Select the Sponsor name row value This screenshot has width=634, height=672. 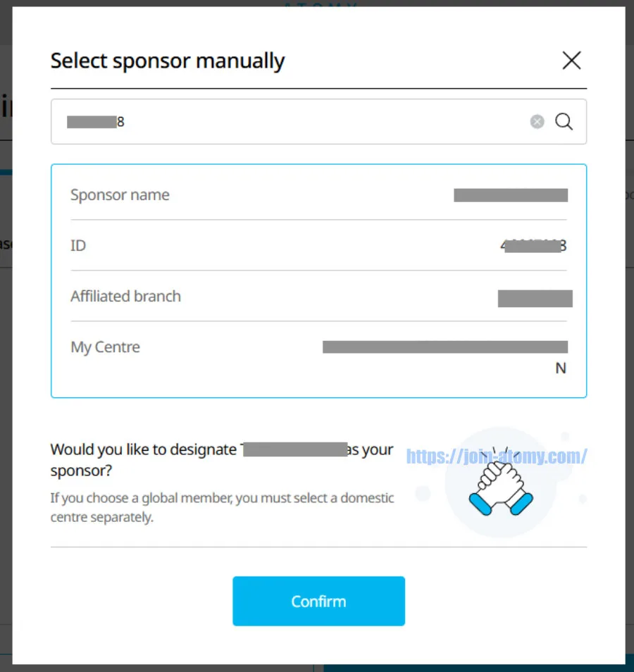click(511, 195)
